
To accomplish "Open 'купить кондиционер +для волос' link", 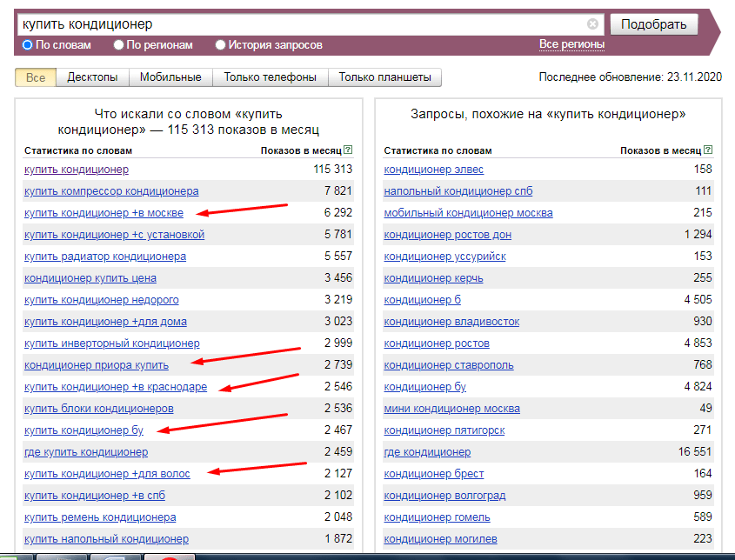I will coord(107,474).
